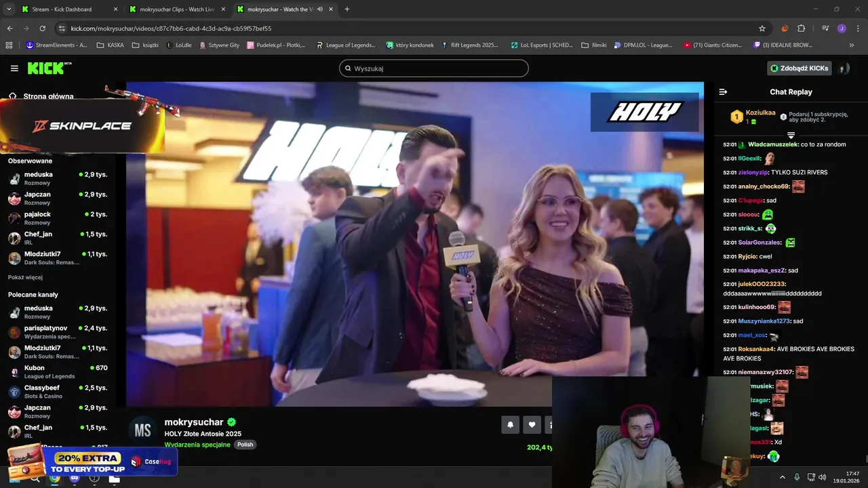Open Wydarzenia specjalne category link
Image resolution: width=868 pixels, height=488 pixels.
[x=197, y=445]
